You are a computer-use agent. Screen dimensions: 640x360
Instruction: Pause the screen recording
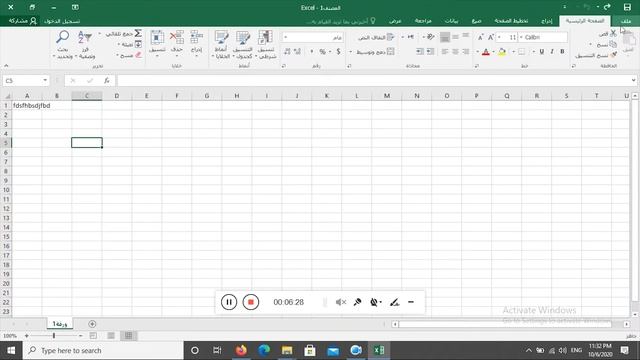tap(229, 302)
